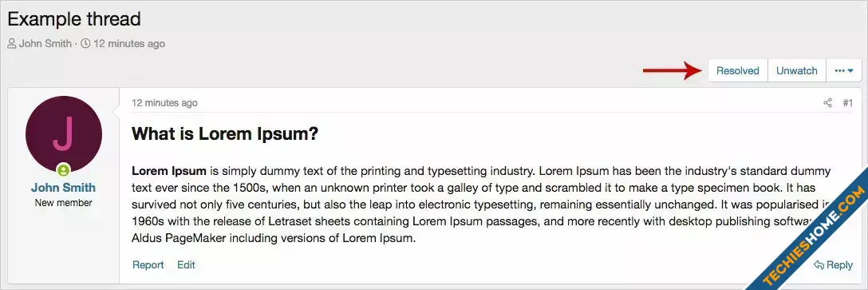This screenshot has height=290, width=868.
Task: Mark the thread as Resolved
Action: tap(738, 70)
